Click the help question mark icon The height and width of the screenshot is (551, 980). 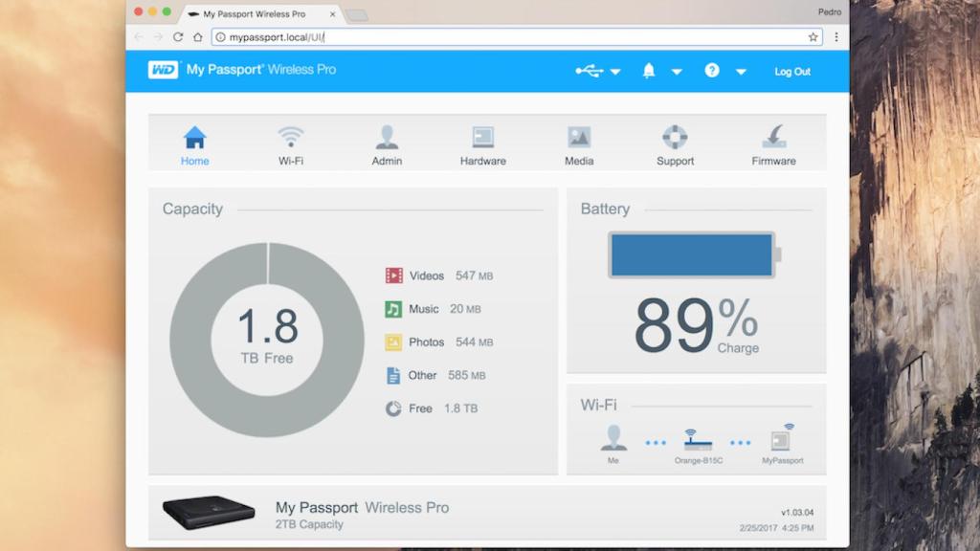coord(711,71)
